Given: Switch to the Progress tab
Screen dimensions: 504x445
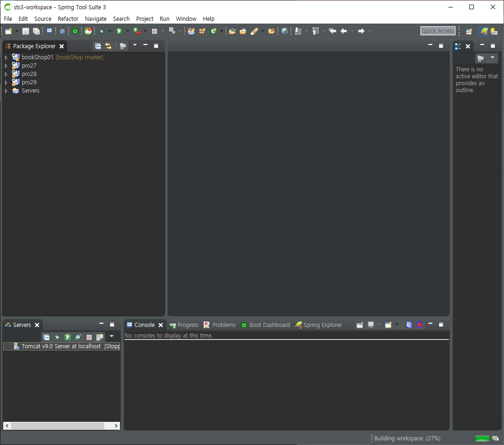Looking at the screenshot, I should click(x=184, y=325).
